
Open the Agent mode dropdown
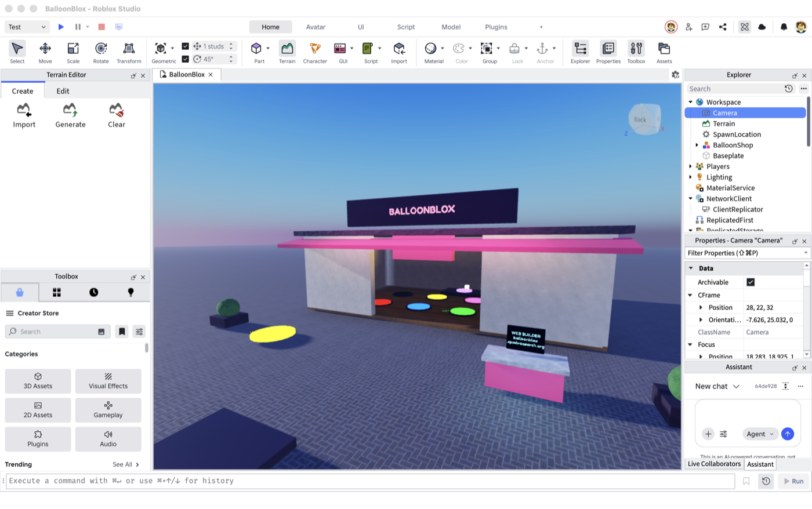pyautogui.click(x=760, y=434)
